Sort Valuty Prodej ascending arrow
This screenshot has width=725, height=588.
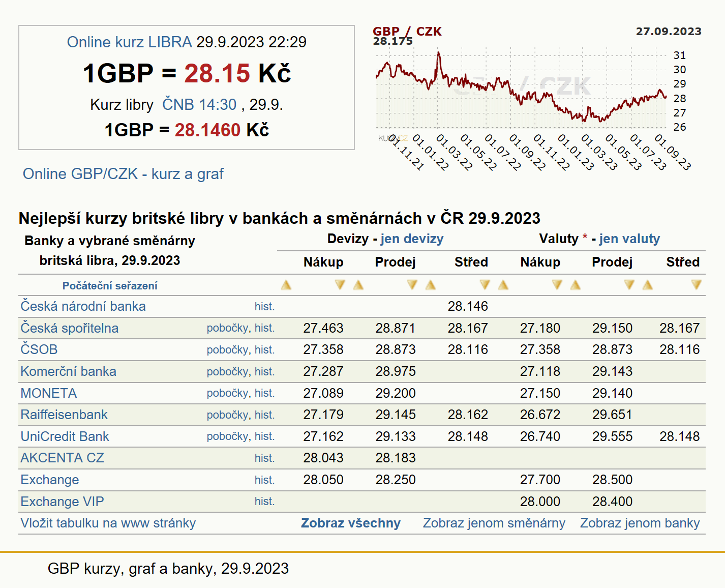(576, 285)
